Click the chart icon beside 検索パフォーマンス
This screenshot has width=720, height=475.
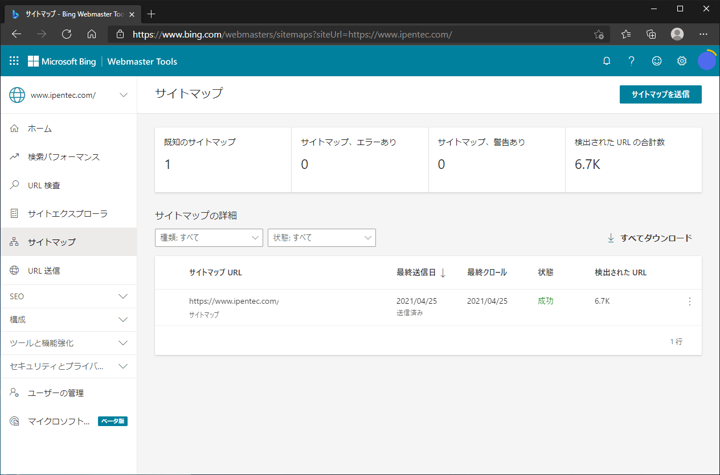[x=14, y=157]
